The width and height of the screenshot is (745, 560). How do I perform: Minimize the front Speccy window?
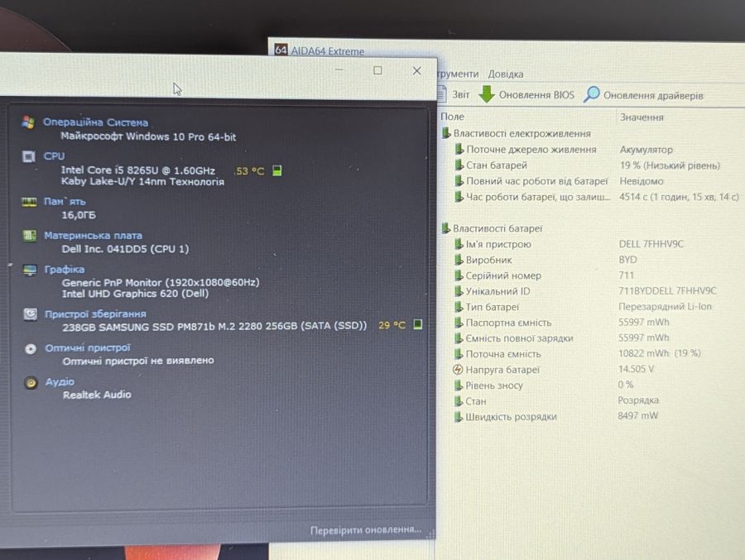pos(339,69)
